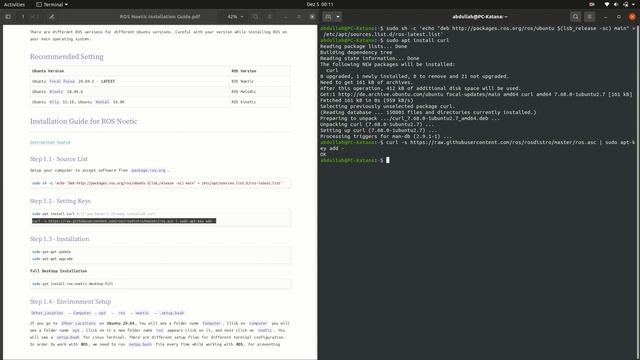Click the 'Recommended Setting' heading

[x=67, y=57]
